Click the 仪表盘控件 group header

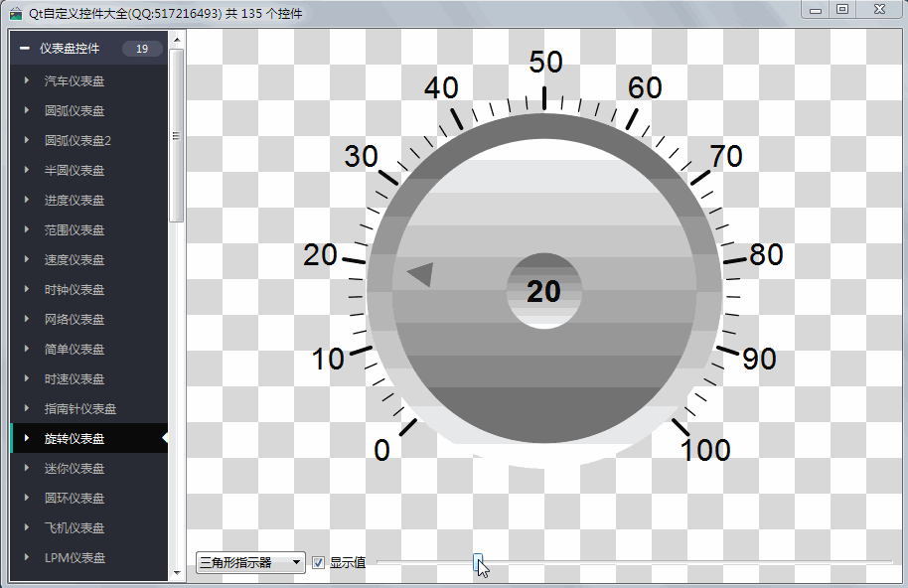point(89,48)
